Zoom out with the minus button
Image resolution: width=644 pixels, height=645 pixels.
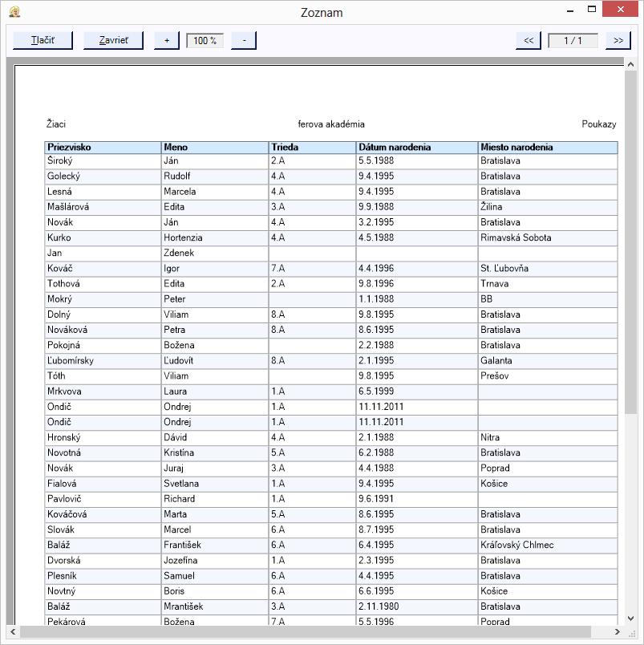(244, 40)
